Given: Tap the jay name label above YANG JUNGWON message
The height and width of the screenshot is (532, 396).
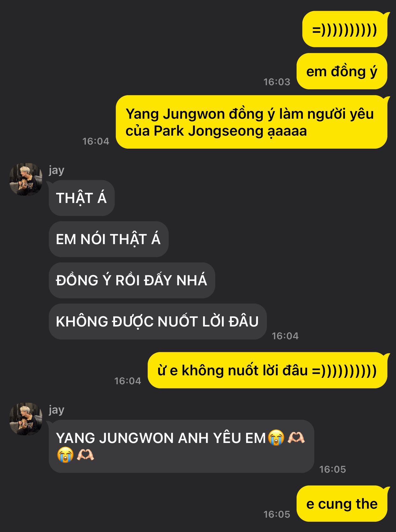Looking at the screenshot, I should [56, 410].
